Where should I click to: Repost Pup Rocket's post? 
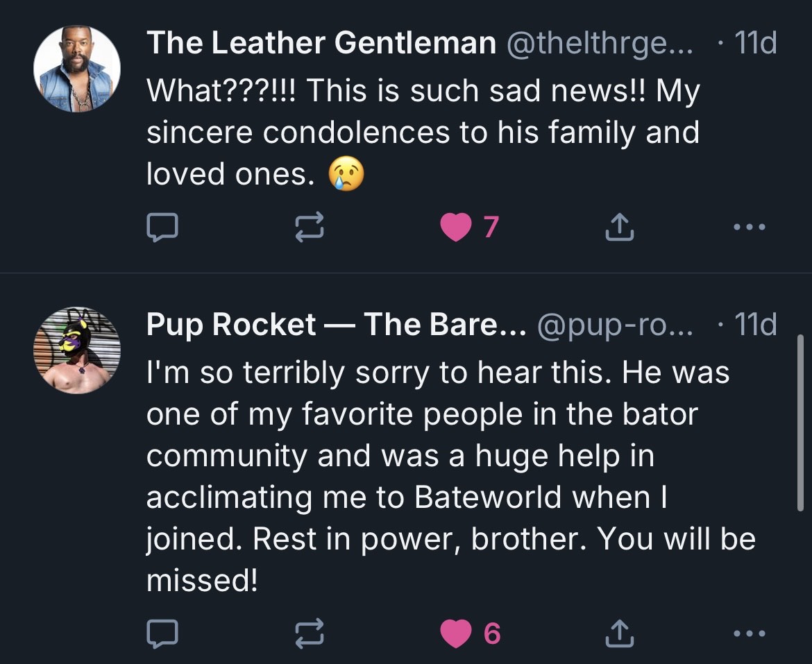pos(310,633)
